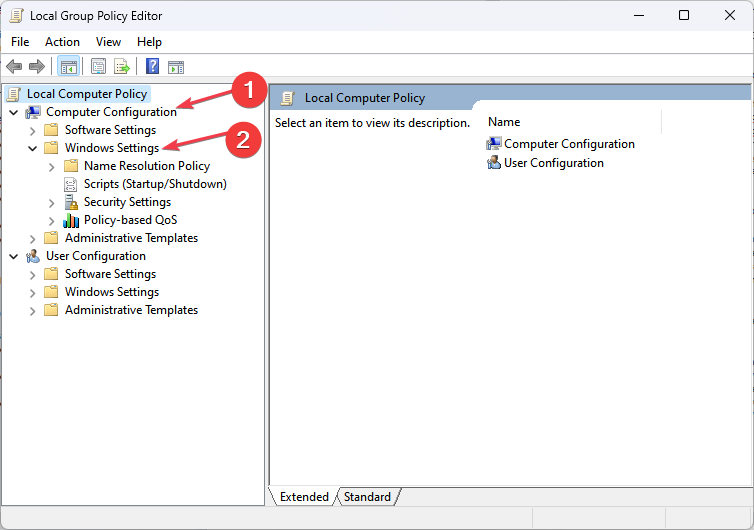The width and height of the screenshot is (754, 530).
Task: Click Scripts (Startup/Shutdown) script icon
Action: pyautogui.click(x=71, y=184)
